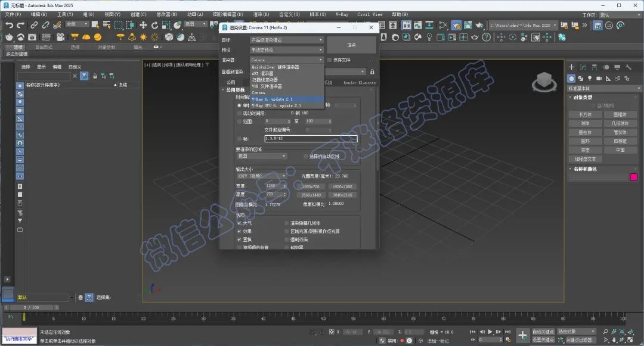Screen dimensions: 644x346
Task: Click the 1920x1080 preset button
Action: pos(342,186)
